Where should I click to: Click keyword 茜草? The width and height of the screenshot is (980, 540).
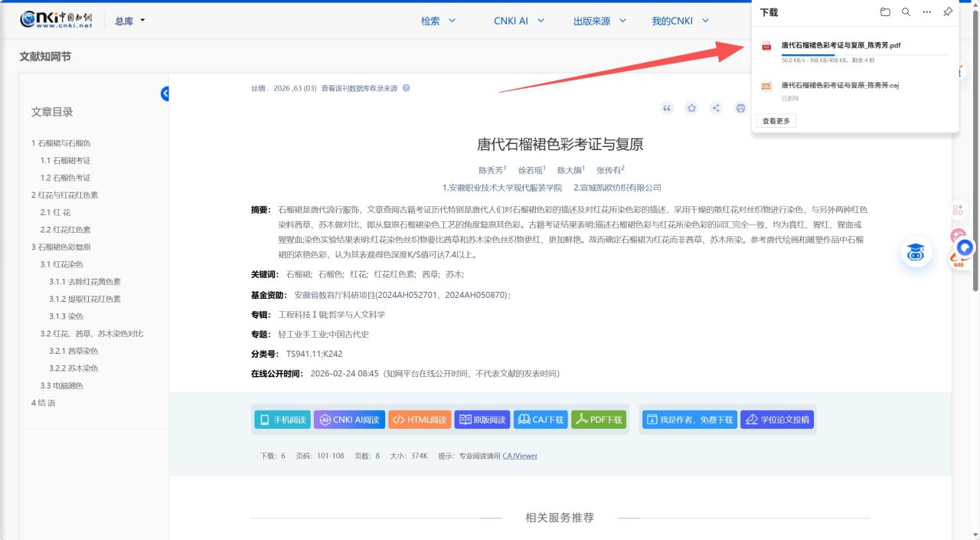431,274
